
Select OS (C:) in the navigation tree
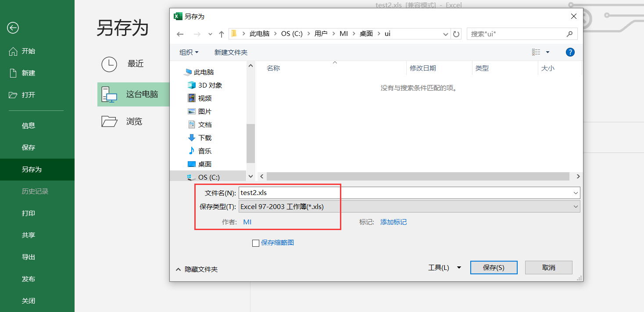(x=208, y=177)
